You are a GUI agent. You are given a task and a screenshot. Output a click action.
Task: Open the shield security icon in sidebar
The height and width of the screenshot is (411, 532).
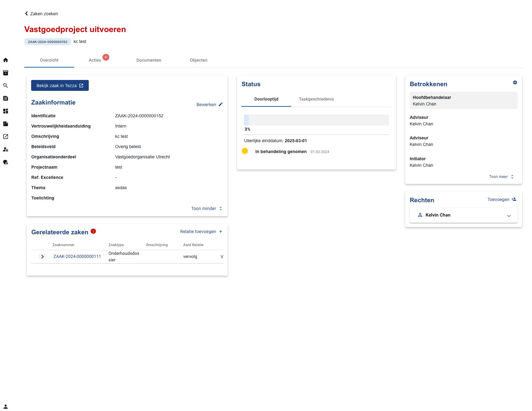pos(6,162)
